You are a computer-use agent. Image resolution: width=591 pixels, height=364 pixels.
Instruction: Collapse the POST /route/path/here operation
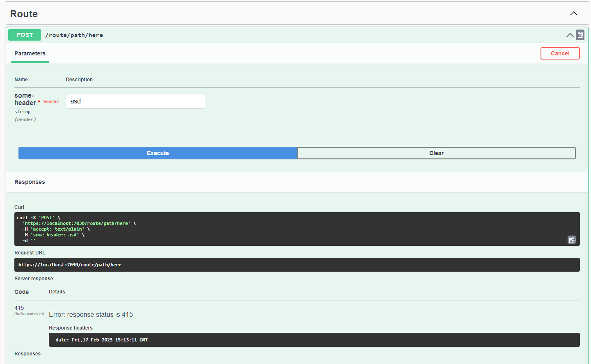570,35
